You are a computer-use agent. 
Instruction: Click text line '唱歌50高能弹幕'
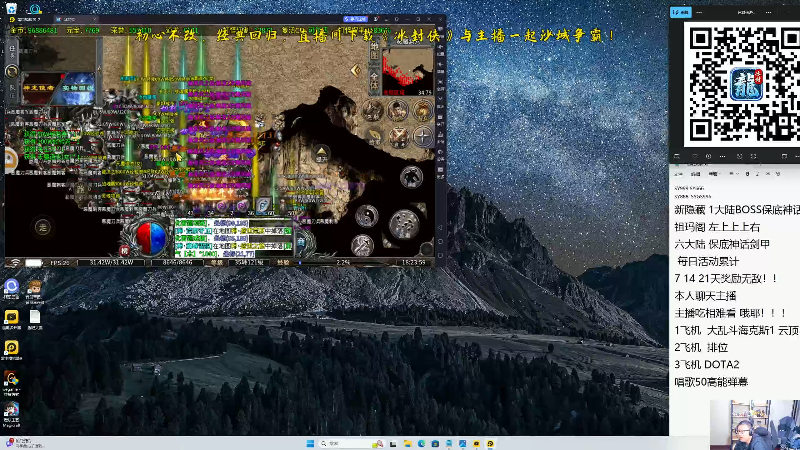tap(711, 382)
